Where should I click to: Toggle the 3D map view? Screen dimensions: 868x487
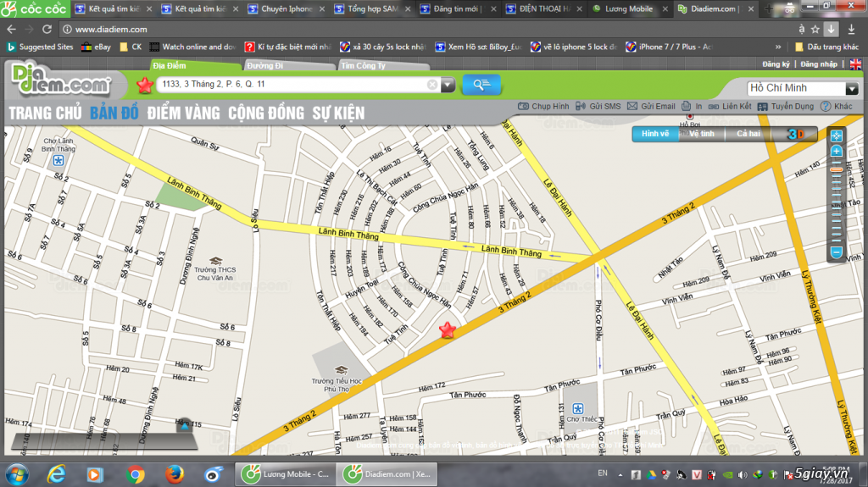click(795, 134)
